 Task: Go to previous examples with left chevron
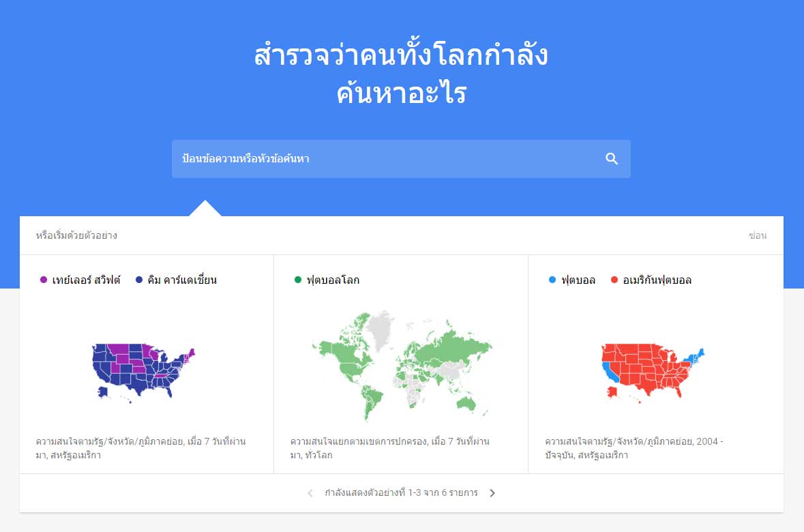coord(310,493)
